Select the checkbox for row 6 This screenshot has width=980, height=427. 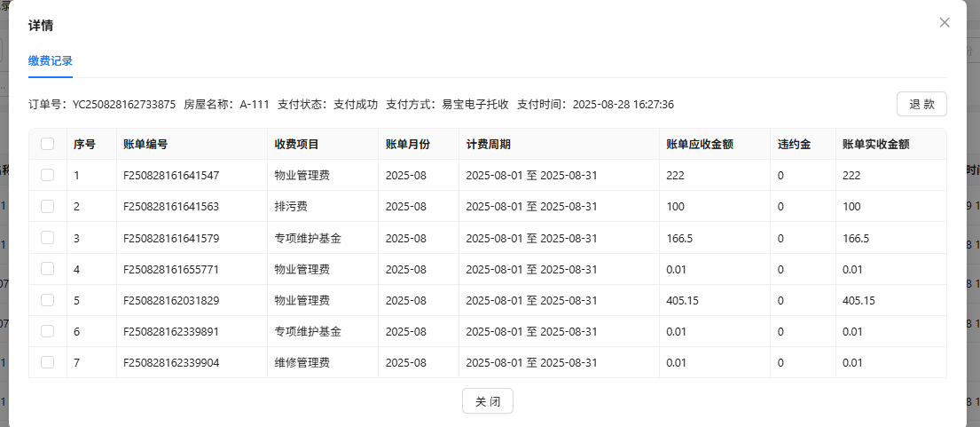pos(48,331)
